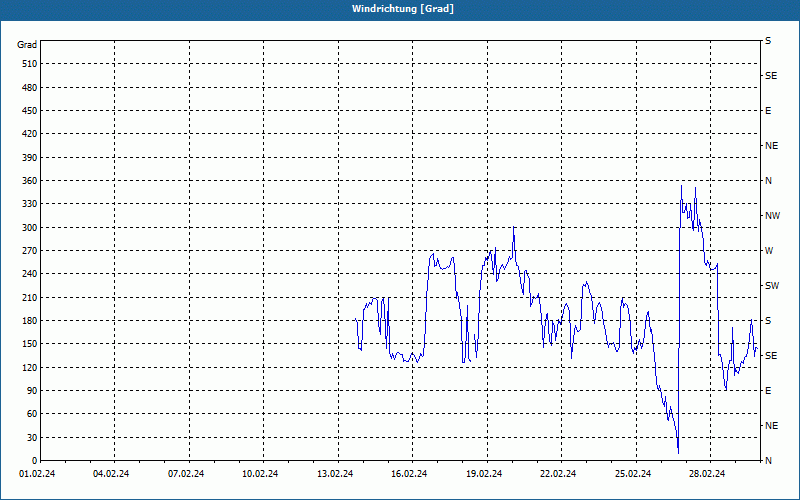Click the date label 19.02.24
Viewport: 800px width, 500px height.
point(484,474)
